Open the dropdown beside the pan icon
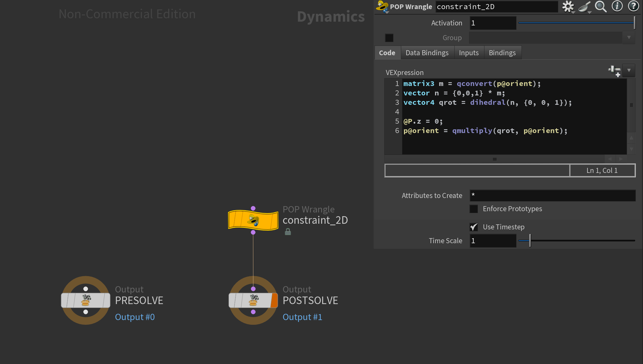This screenshot has height=364, width=643. click(590, 12)
